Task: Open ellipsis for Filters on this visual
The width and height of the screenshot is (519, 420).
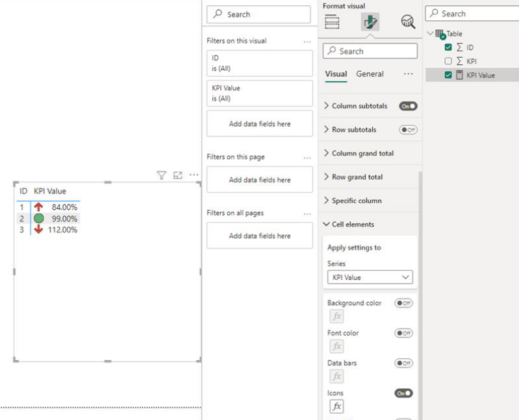Action: (x=307, y=42)
